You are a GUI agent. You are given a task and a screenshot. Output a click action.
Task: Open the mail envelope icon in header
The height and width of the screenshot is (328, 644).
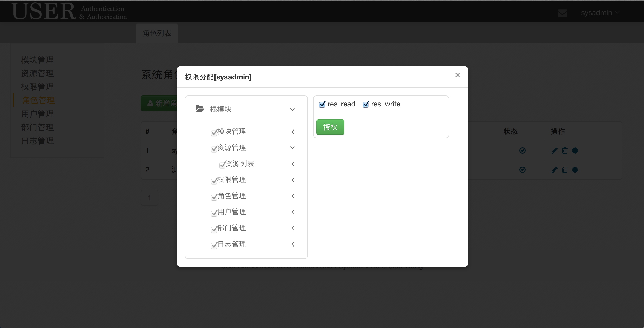tap(562, 13)
